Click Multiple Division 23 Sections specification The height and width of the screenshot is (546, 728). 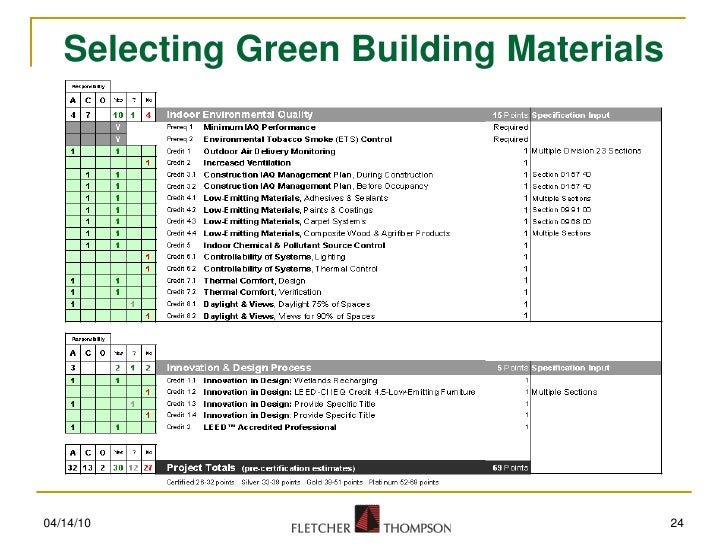coord(586,151)
